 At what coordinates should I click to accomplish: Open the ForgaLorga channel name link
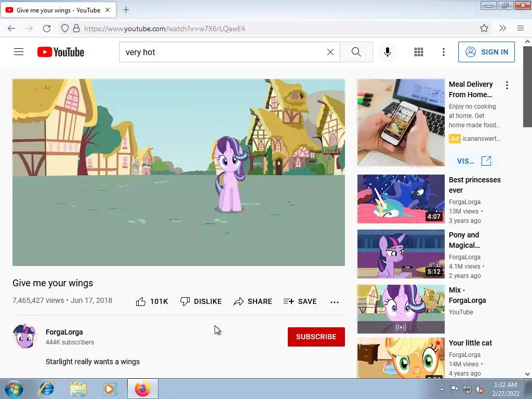(x=64, y=332)
